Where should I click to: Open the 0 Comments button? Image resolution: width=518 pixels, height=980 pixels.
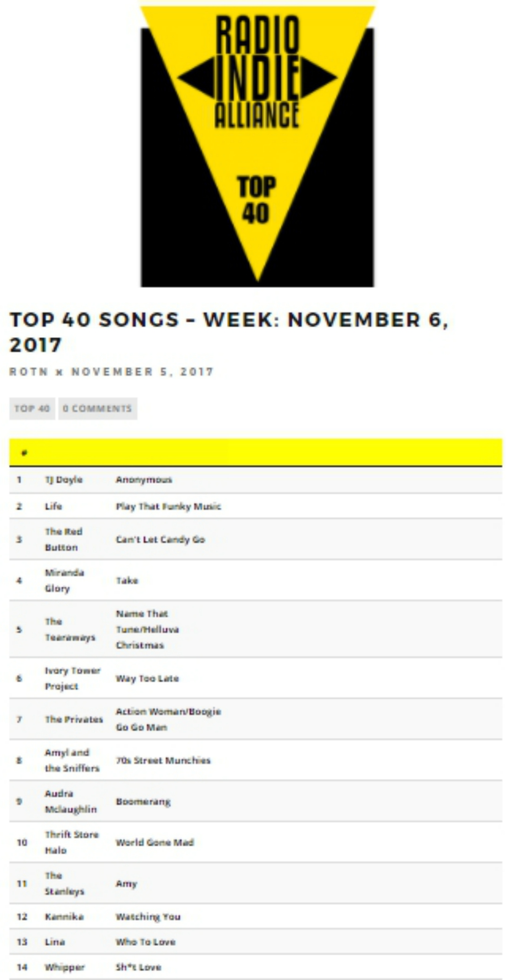(x=97, y=409)
